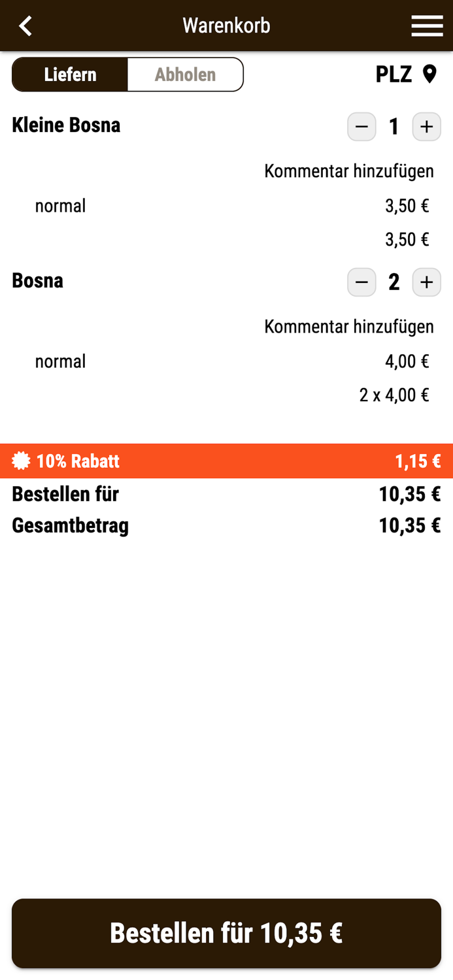Tap the PLZ postal code label

394,74
